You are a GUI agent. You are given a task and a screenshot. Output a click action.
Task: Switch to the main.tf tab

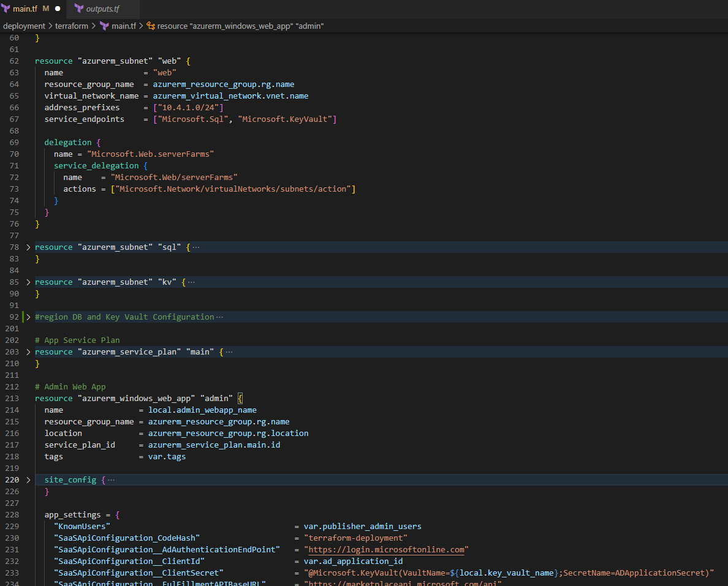point(25,9)
